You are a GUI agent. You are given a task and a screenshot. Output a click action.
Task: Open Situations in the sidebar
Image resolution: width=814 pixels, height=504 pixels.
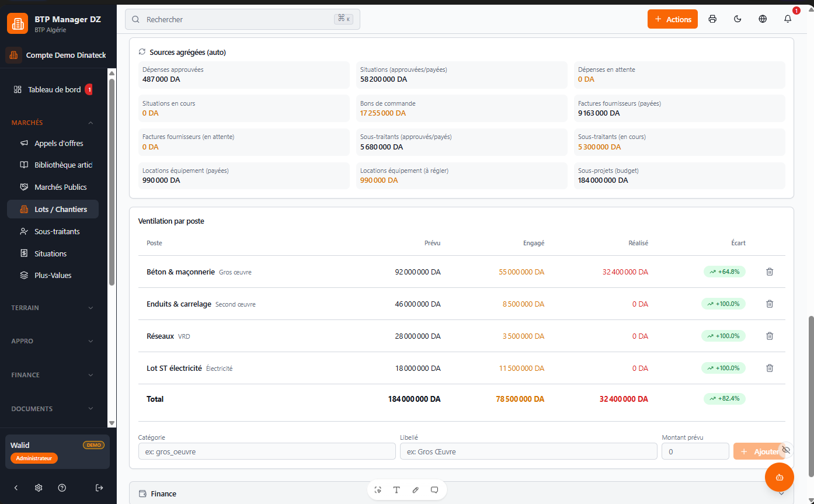pyautogui.click(x=53, y=253)
